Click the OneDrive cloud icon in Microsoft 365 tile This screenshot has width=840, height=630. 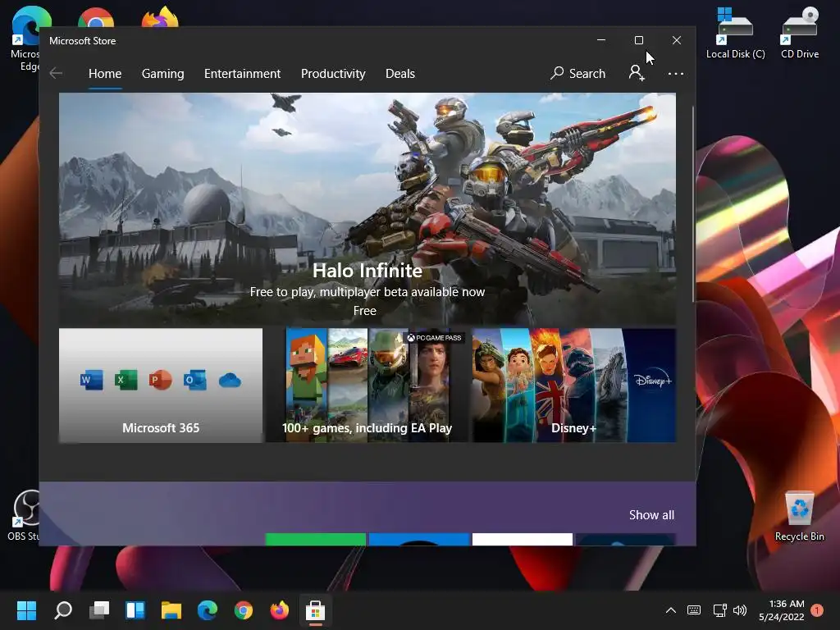coord(230,381)
